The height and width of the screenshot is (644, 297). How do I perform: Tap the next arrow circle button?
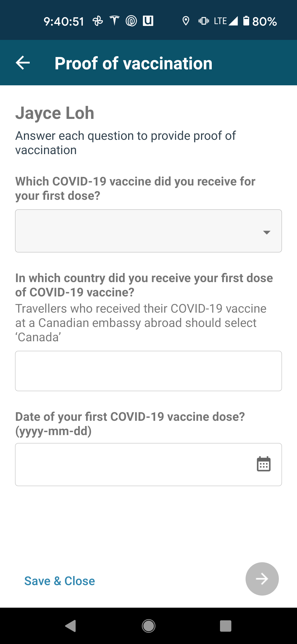(262, 579)
